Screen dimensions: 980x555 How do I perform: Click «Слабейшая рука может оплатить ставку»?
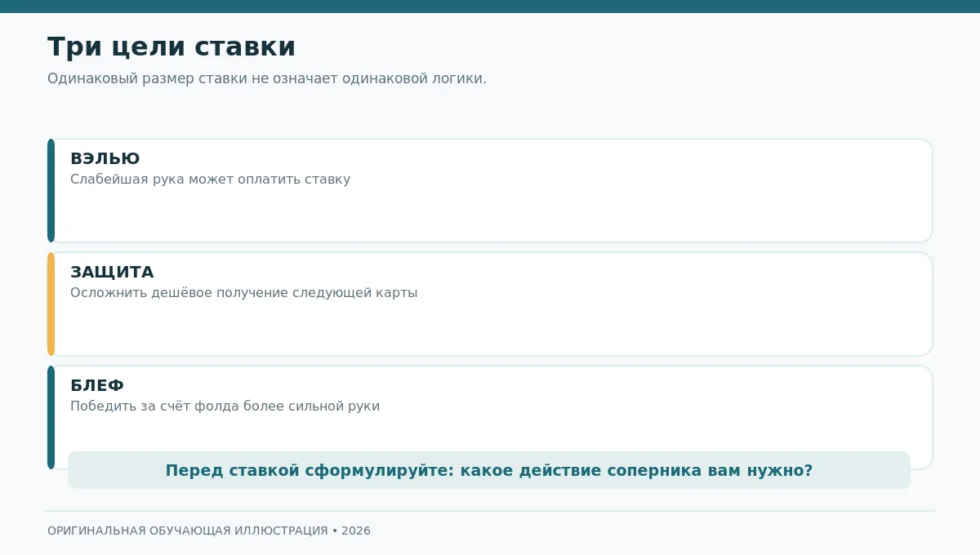210,180
